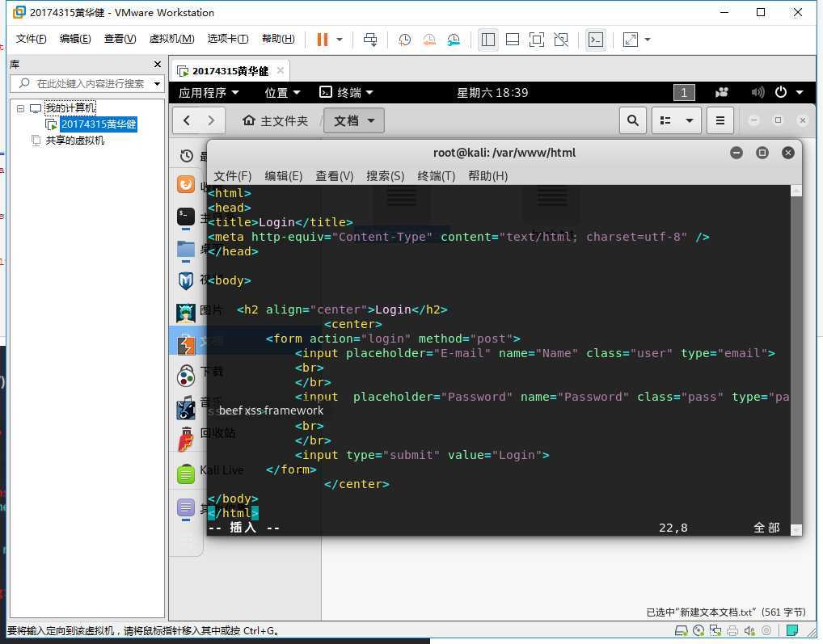Open VMware 选项卡(T) menu
The image size is (823, 644).
228,39
